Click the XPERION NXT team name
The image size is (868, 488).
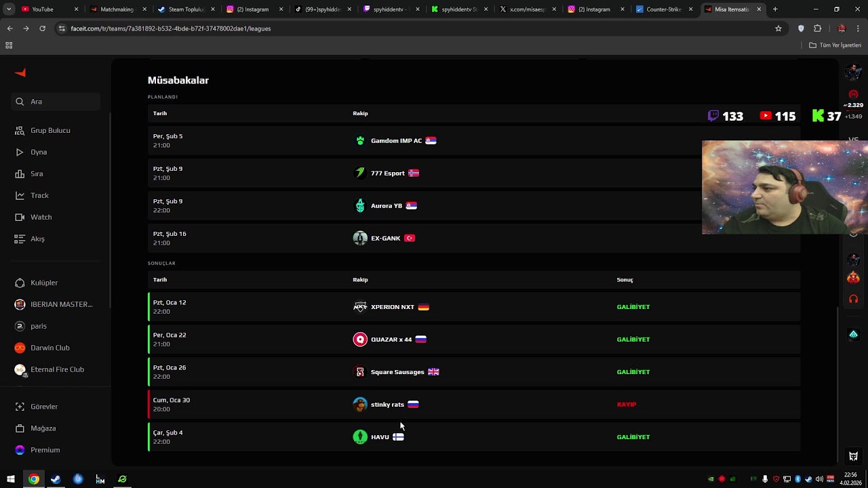pyautogui.click(x=392, y=307)
